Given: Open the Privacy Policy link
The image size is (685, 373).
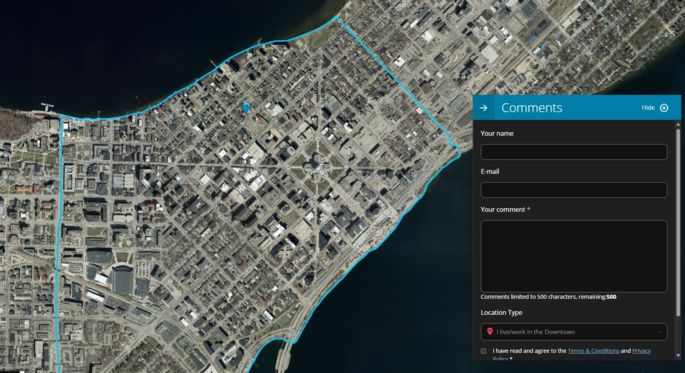Looking at the screenshot, I should [641, 351].
